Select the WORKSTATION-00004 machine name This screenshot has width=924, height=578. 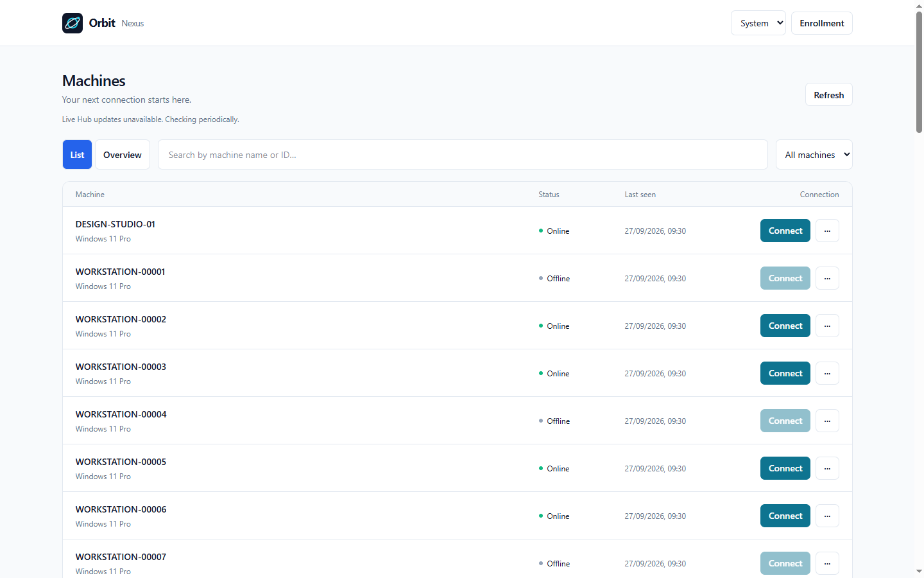click(x=121, y=414)
